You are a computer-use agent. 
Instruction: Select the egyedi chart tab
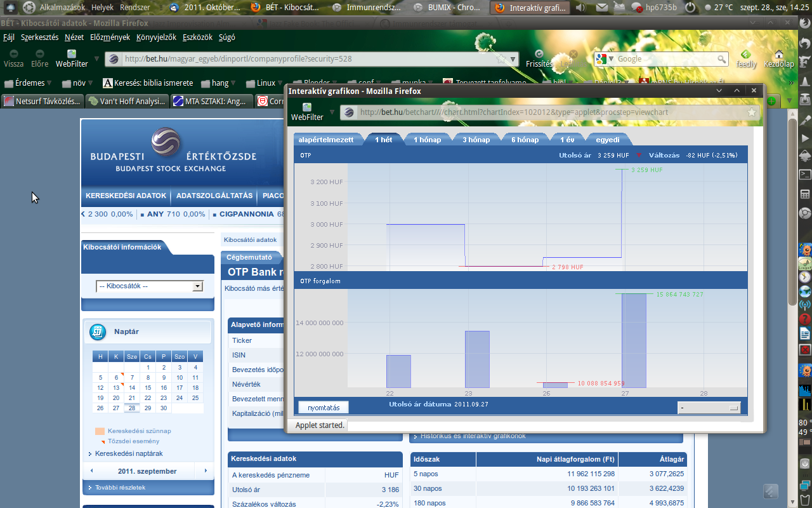(x=607, y=140)
